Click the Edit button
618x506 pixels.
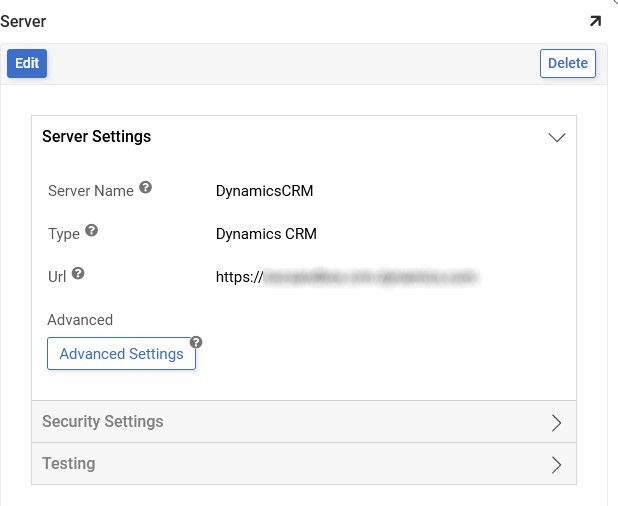pyautogui.click(x=27, y=63)
